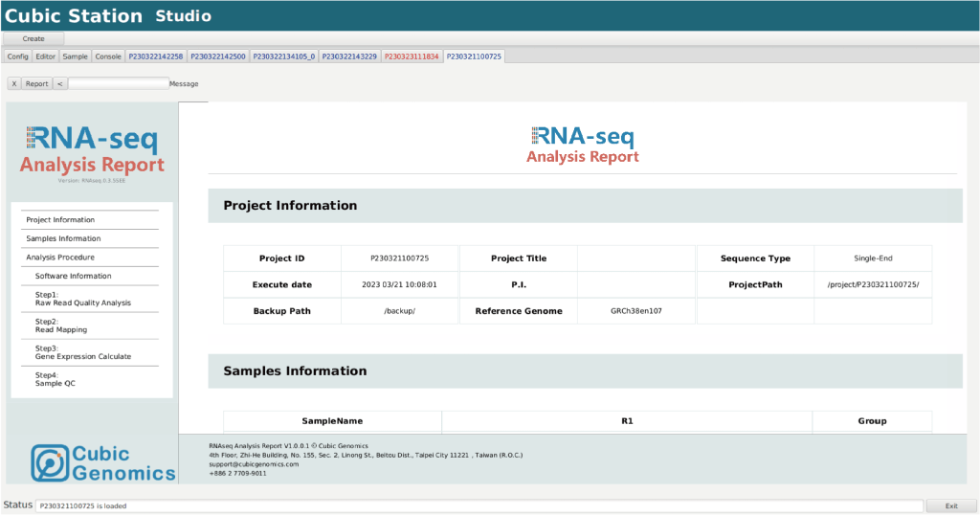Click the Message input field
Screen dimensions: 980x516
point(119,83)
